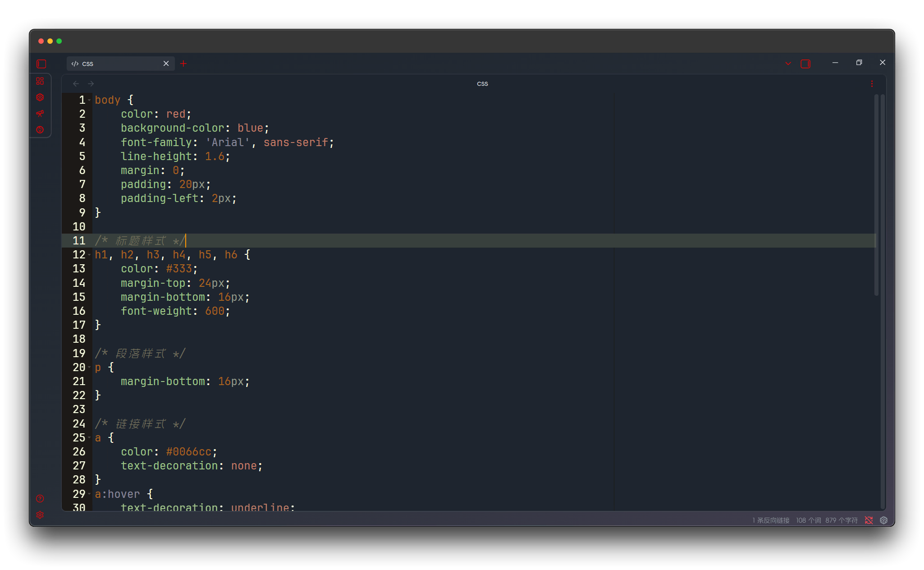Navigate back using the left arrow
Screen dimensions: 924x570
(75, 83)
